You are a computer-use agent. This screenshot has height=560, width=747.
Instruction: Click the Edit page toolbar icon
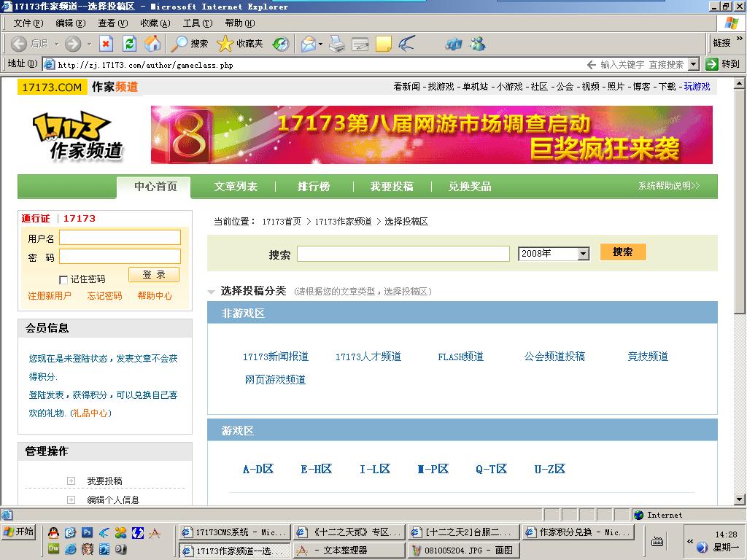click(360, 44)
